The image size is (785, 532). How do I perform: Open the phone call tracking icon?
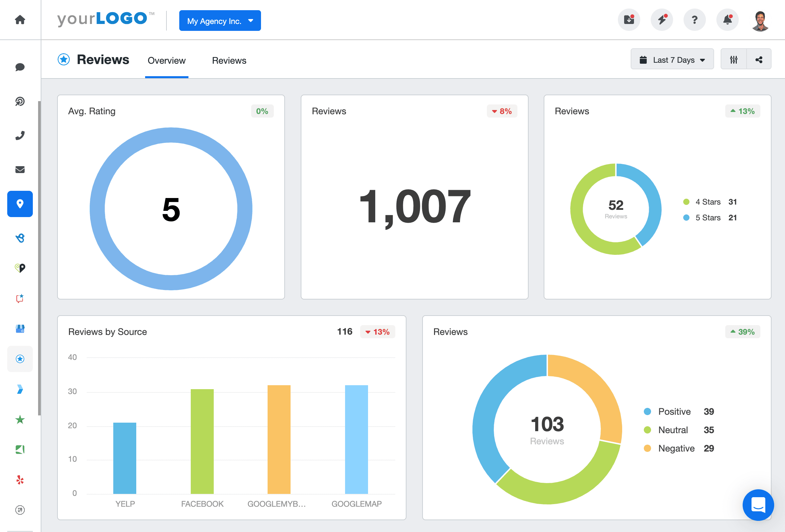pos(20,135)
